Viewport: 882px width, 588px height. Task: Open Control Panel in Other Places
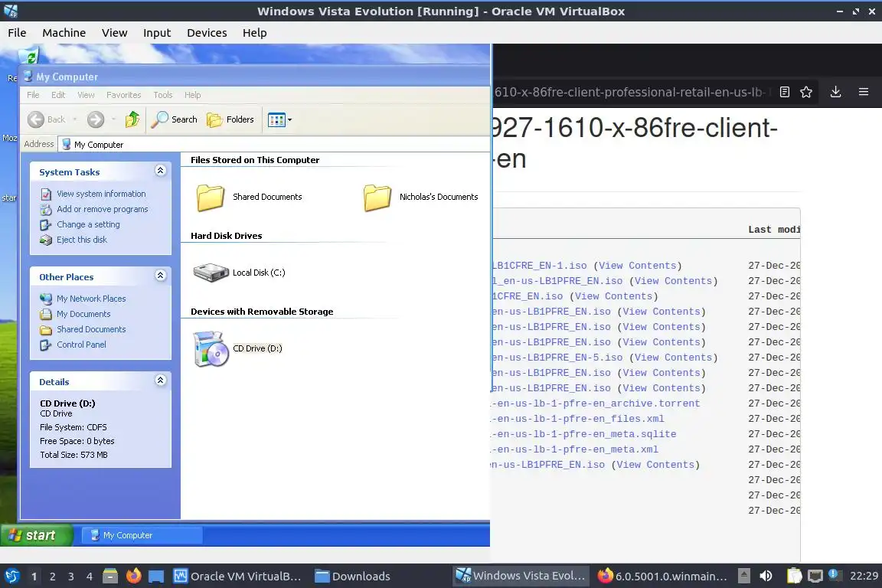[x=81, y=345]
